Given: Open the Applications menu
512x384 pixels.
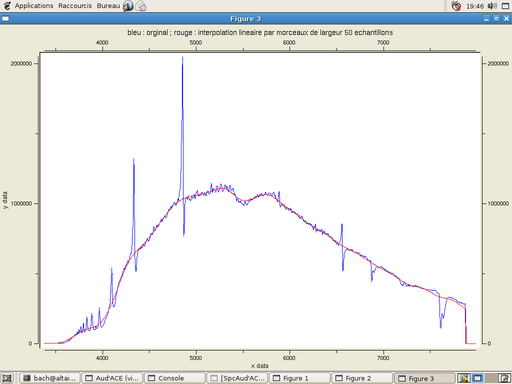Looking at the screenshot, I should coord(34,6).
